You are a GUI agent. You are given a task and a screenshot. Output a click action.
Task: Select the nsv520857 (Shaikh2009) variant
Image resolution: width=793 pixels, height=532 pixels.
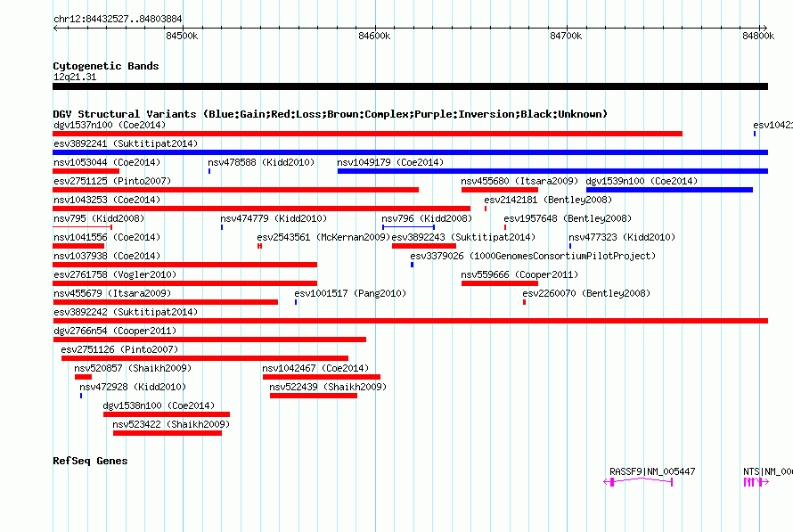(x=133, y=368)
